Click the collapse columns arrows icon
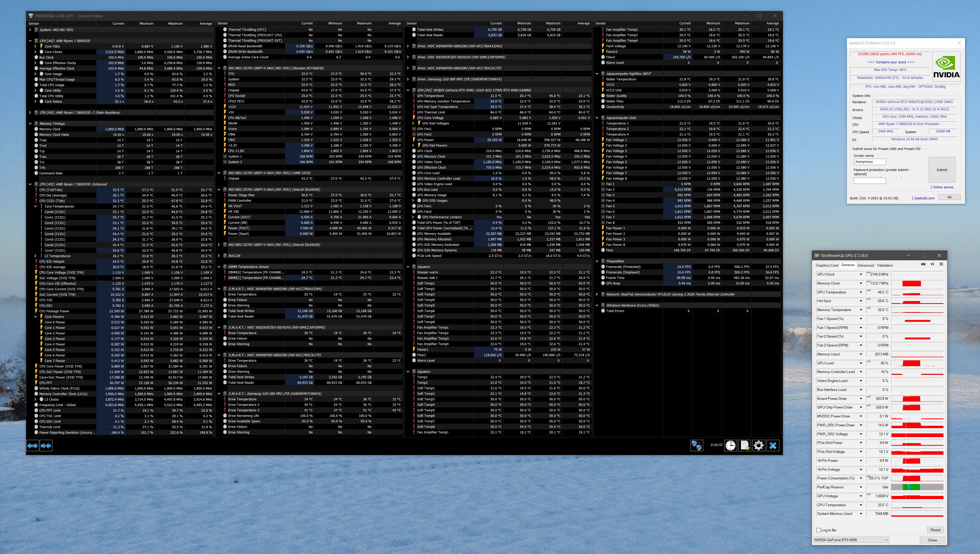The image size is (980, 554). pos(46,446)
